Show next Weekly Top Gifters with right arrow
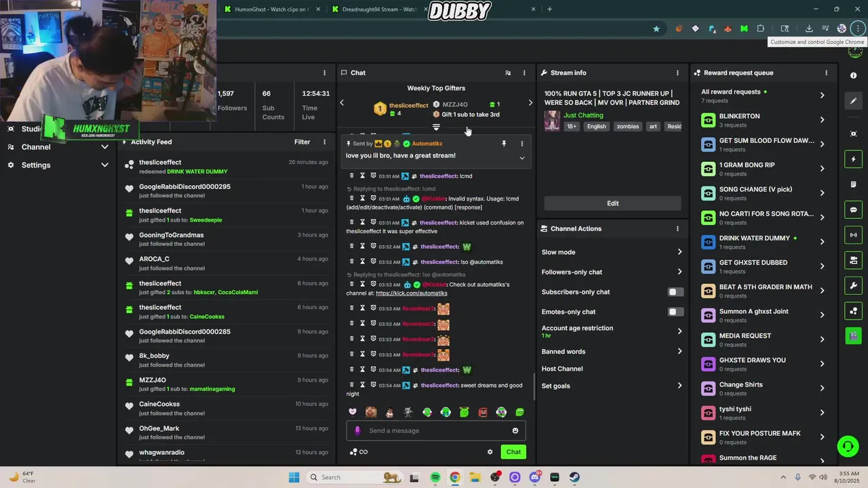Screen dimensions: 868x488 click(530, 103)
